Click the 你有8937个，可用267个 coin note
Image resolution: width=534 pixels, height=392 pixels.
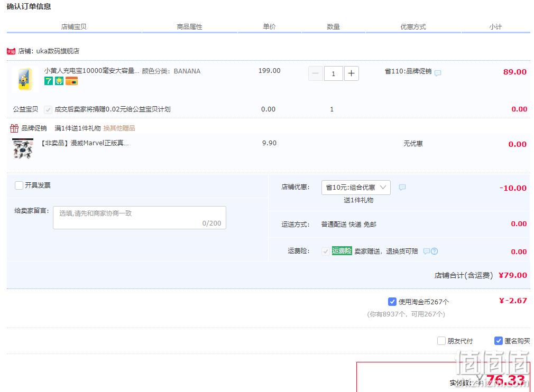pyautogui.click(x=406, y=314)
